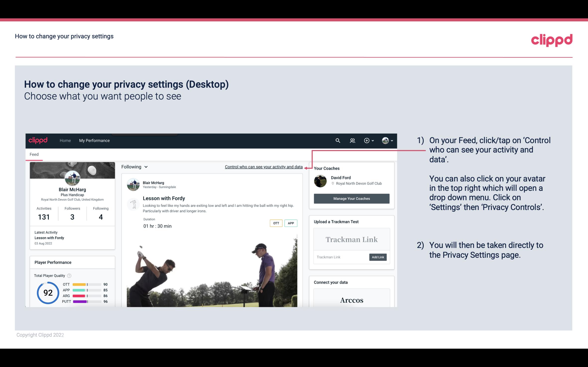Image resolution: width=588 pixels, height=367 pixels.
Task: Toggle visibility of Blair McHarg profile cover
Action: click(x=72, y=169)
